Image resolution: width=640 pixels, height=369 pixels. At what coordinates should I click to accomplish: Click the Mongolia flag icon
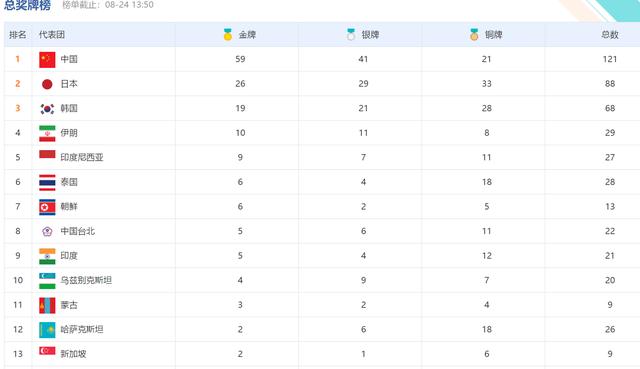47,305
